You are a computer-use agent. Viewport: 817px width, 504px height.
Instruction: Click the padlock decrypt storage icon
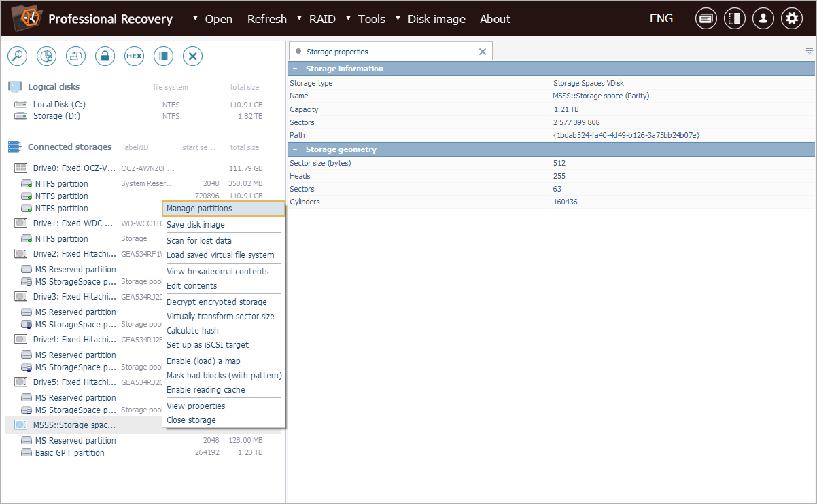(105, 56)
